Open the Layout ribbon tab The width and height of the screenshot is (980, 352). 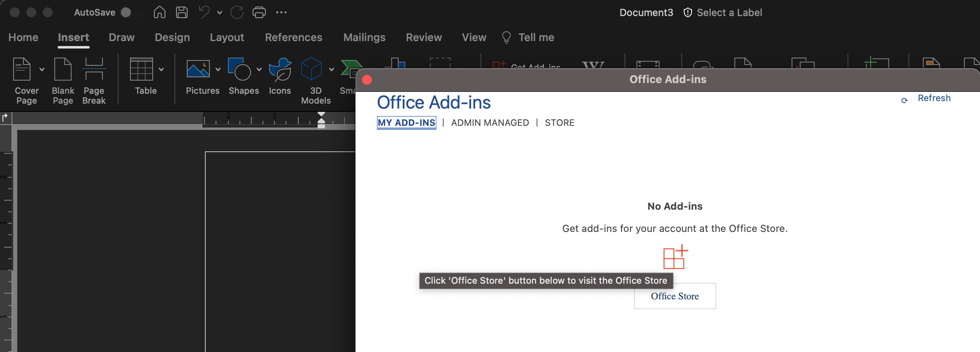pyautogui.click(x=227, y=37)
